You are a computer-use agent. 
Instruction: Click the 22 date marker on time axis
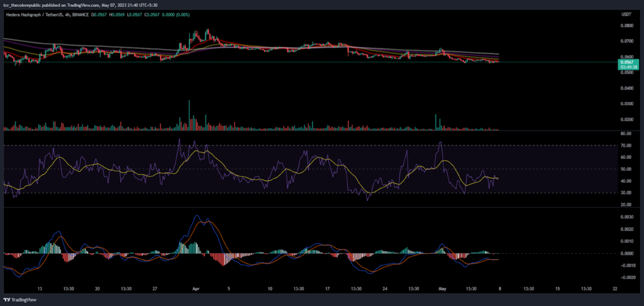(x=614, y=289)
